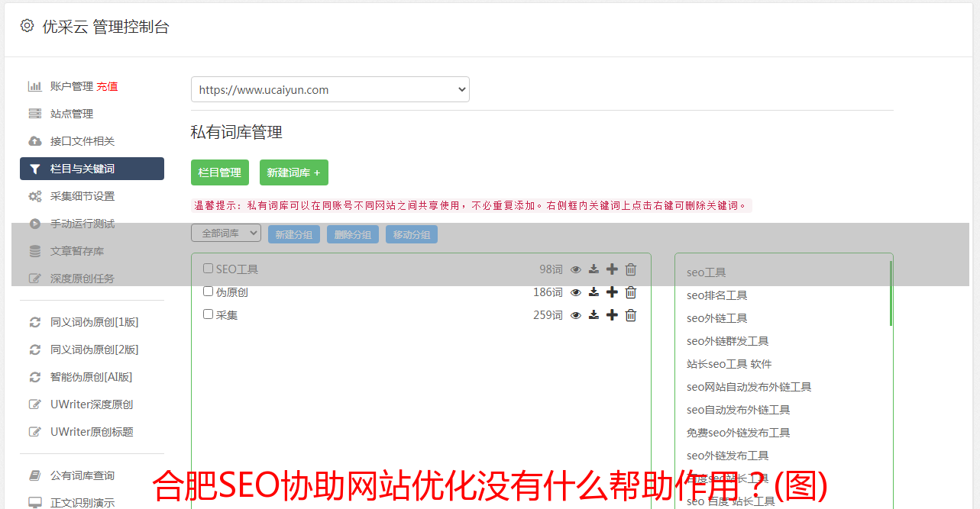Open 账户管理 in the sidebar

(x=72, y=86)
